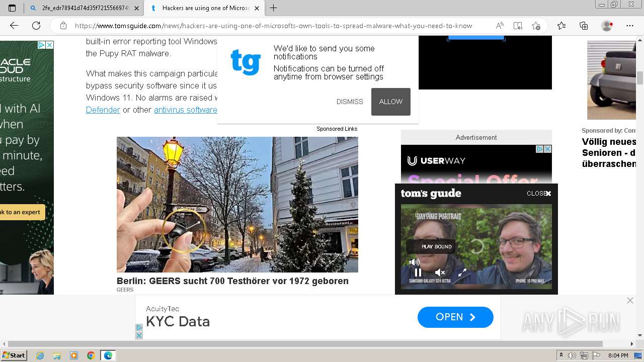Open system volume control in tray
Screen dimensions: 644x362
[x=573, y=355]
